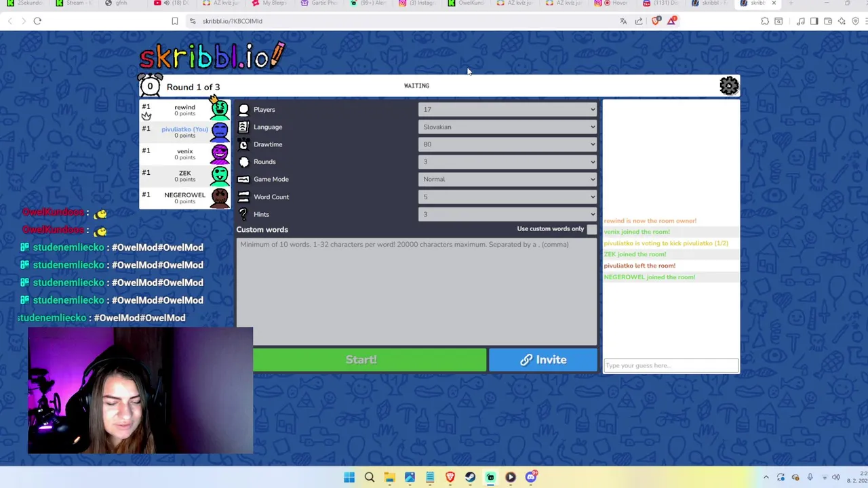Viewport: 868px width, 488px height.
Task: Open Discord from taskbar
Action: tap(531, 477)
